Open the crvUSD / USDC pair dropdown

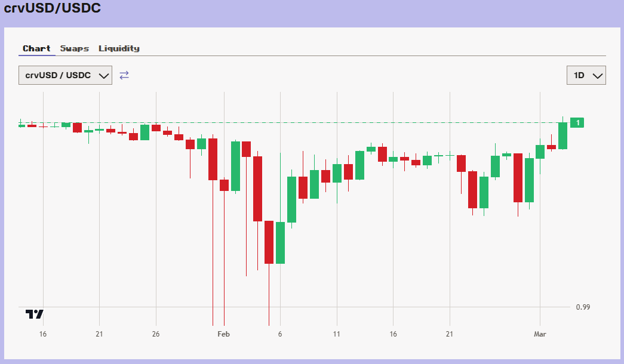[65, 75]
